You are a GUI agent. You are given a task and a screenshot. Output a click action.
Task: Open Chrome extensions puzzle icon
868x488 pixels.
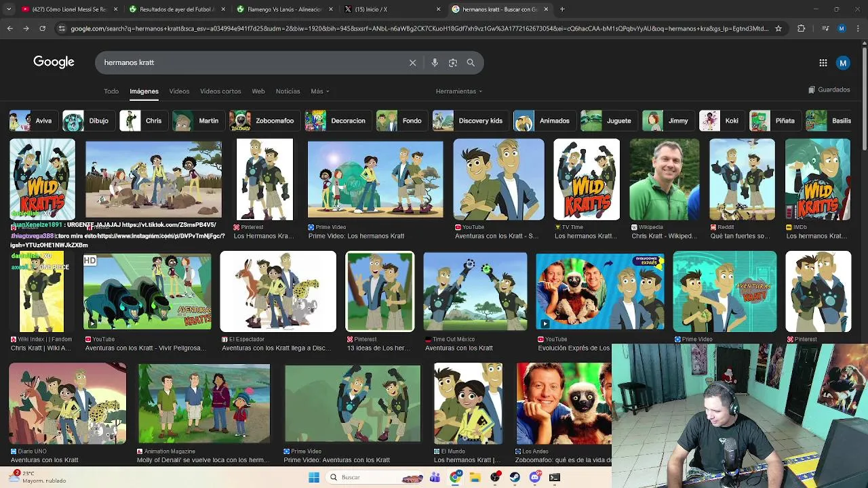802,28
